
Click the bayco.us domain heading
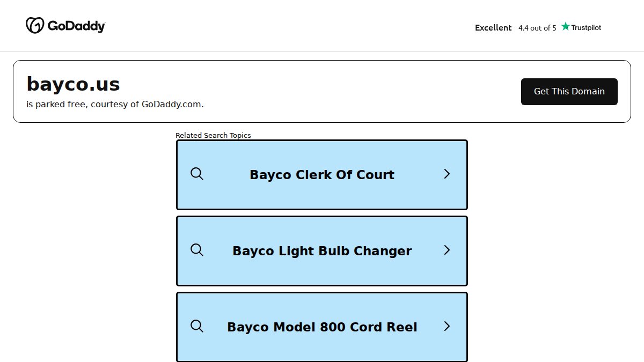[x=74, y=84]
